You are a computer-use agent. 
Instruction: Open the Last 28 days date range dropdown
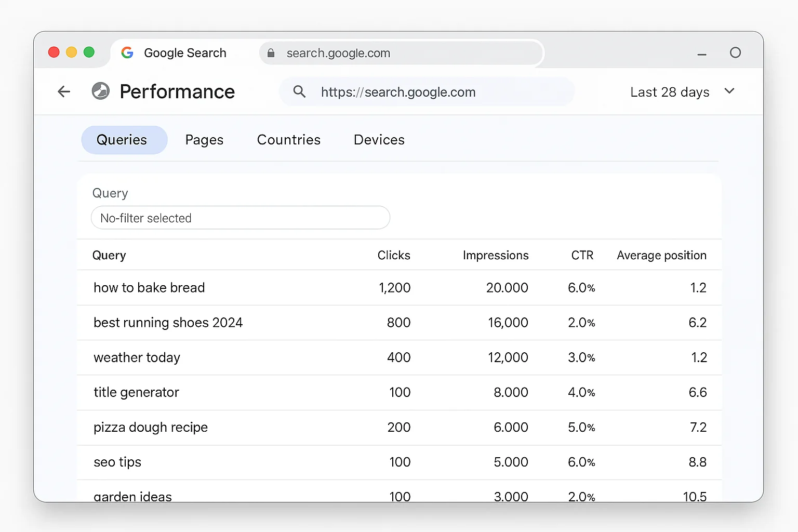coord(670,92)
